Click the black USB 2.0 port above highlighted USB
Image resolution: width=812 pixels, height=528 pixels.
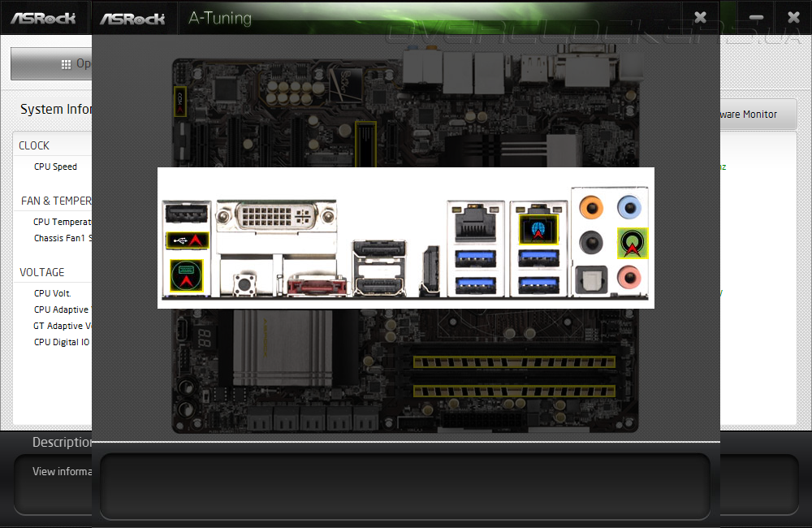(187, 213)
